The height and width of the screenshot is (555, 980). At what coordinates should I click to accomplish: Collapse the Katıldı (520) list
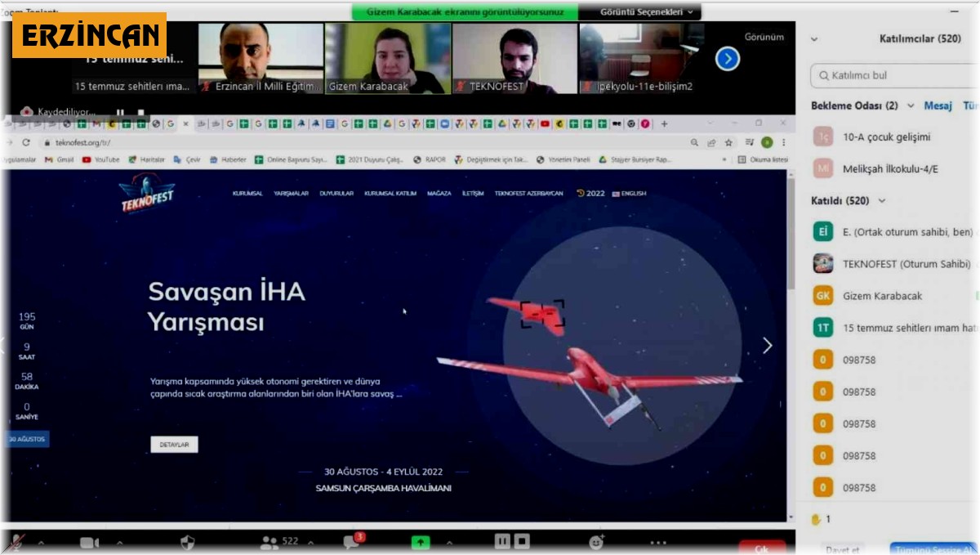[x=881, y=201]
